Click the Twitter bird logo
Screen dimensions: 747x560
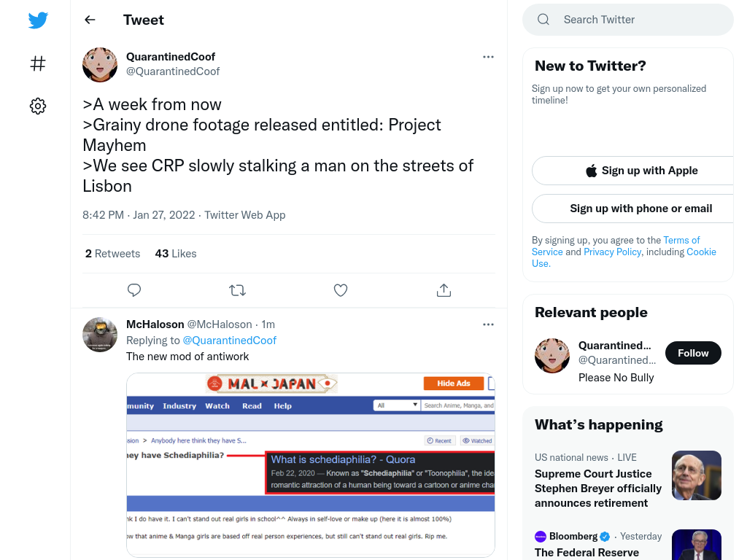point(38,20)
